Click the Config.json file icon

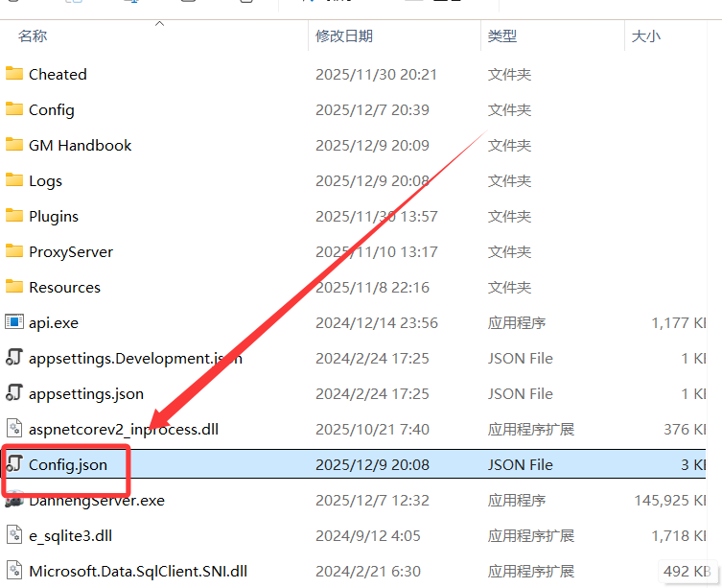click(x=14, y=464)
